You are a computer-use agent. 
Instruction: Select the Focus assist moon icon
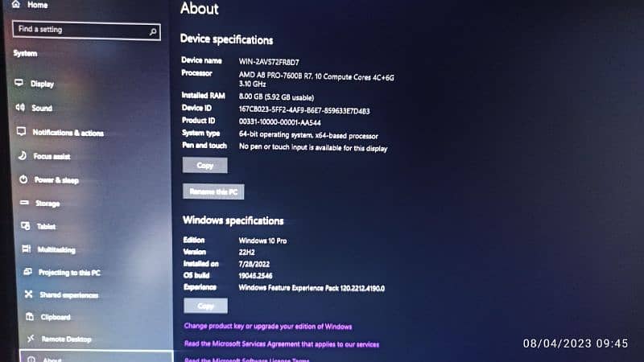pos(23,155)
